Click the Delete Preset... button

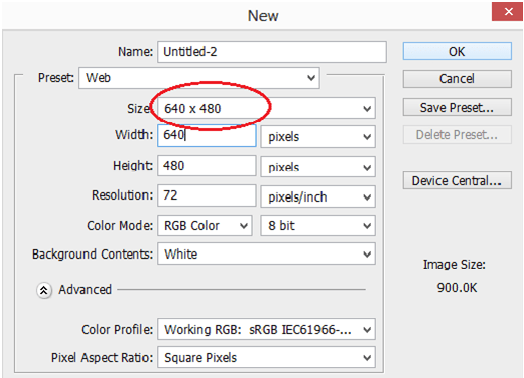tap(457, 135)
